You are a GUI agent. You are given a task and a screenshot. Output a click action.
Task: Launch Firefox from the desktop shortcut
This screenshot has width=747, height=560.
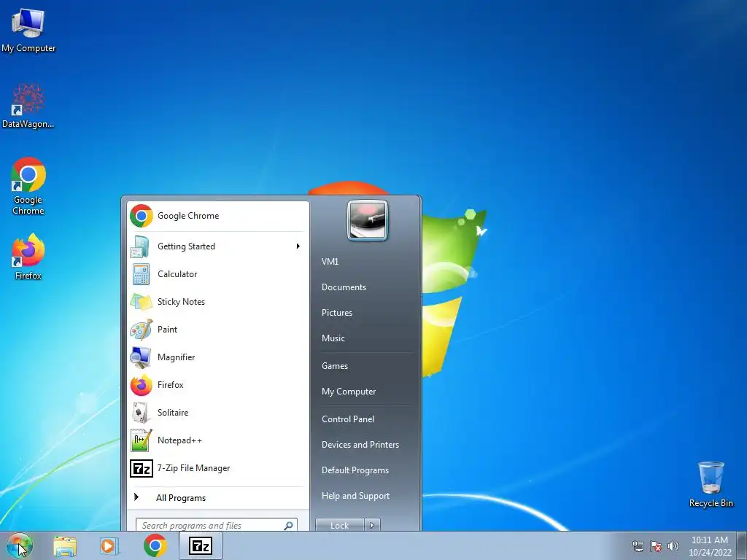pos(28,256)
